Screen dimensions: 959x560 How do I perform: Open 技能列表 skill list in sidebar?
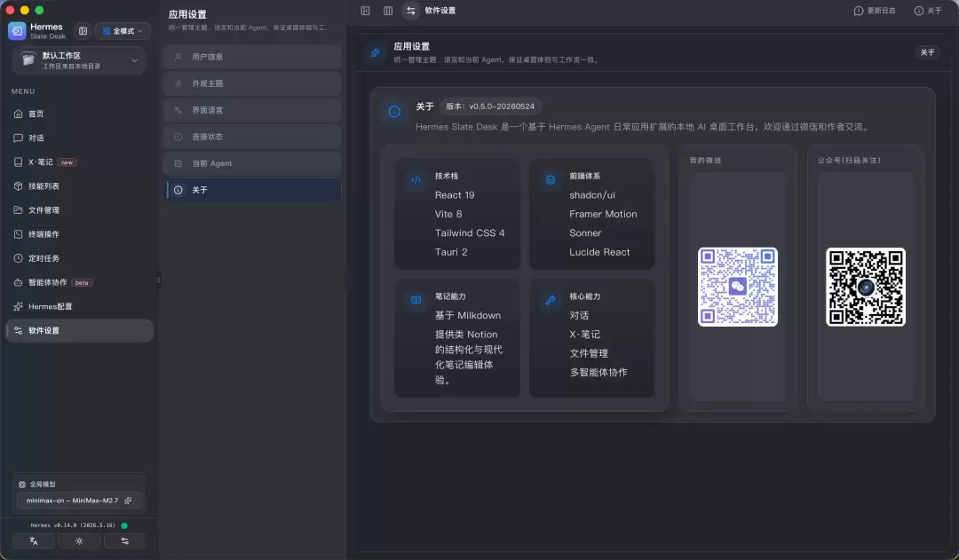(x=79, y=185)
